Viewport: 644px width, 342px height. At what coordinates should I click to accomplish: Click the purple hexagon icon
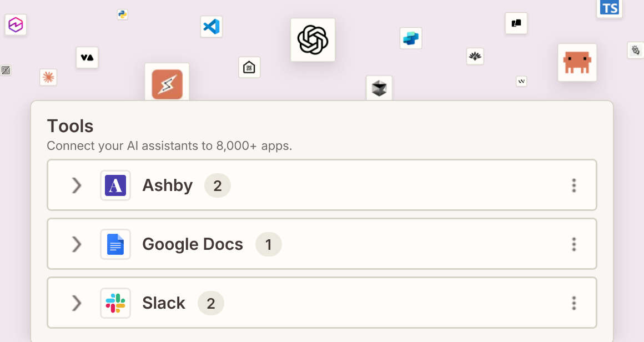[x=16, y=24]
